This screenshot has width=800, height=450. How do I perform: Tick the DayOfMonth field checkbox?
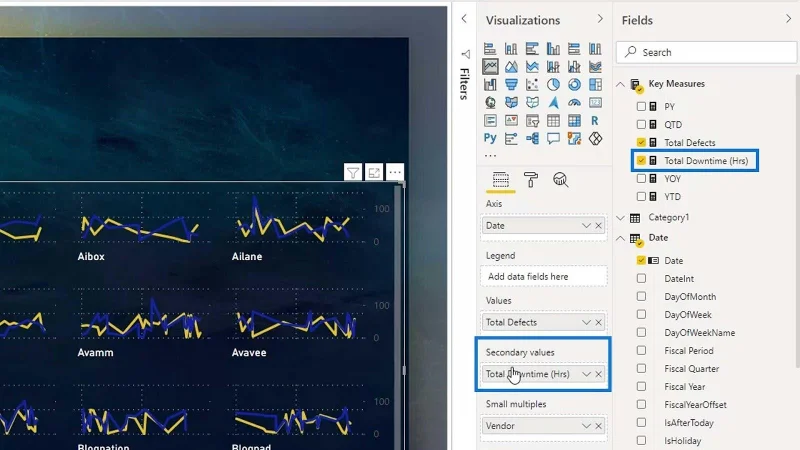pos(641,296)
